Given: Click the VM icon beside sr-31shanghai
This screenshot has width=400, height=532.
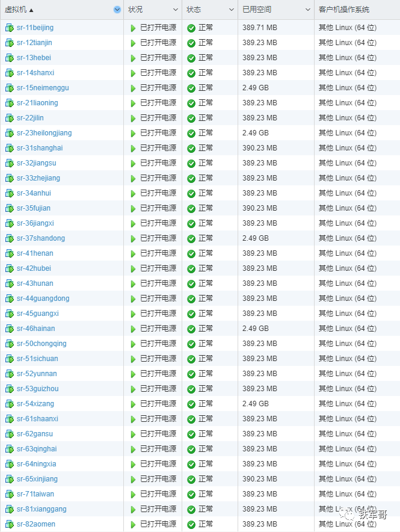Looking at the screenshot, I should click(10, 148).
